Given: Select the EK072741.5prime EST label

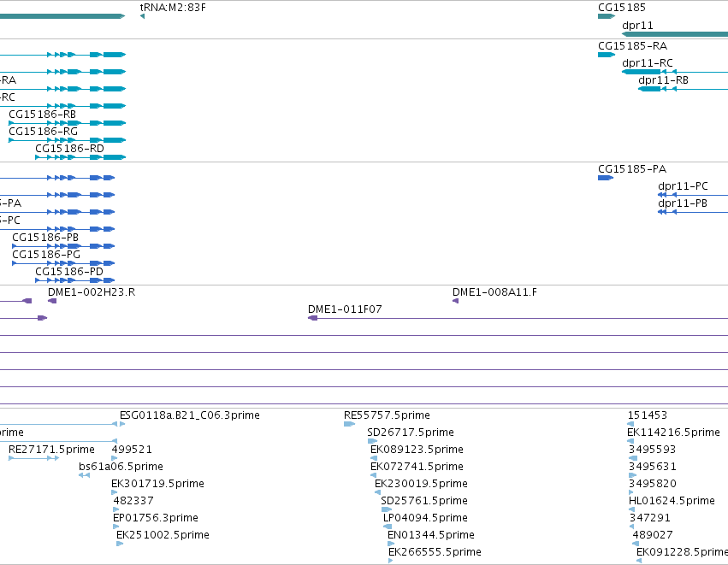Looking at the screenshot, I should pyautogui.click(x=417, y=467).
